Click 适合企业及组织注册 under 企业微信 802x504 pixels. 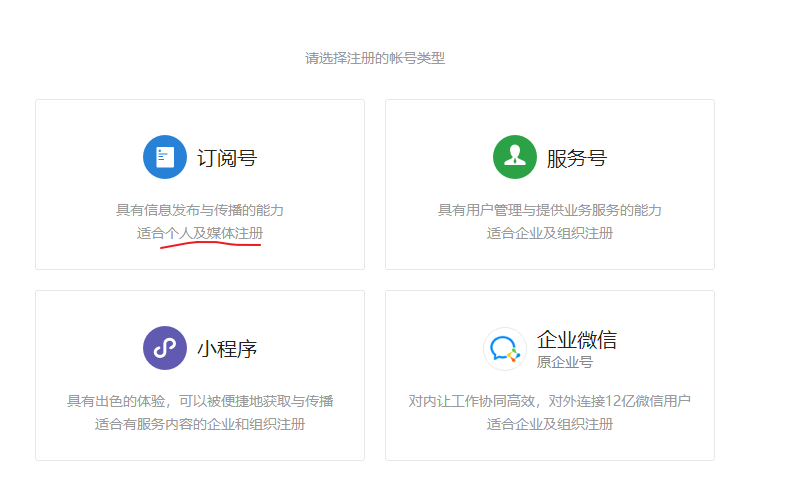[550, 424]
